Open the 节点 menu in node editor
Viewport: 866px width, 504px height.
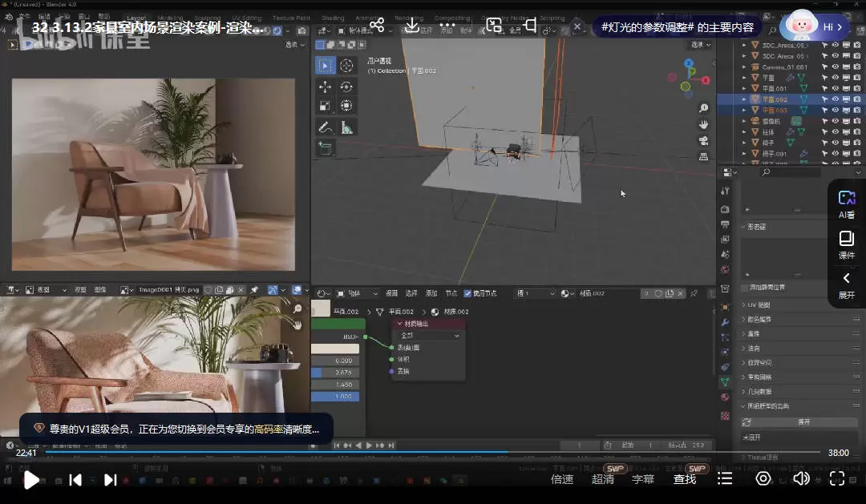pyautogui.click(x=451, y=293)
